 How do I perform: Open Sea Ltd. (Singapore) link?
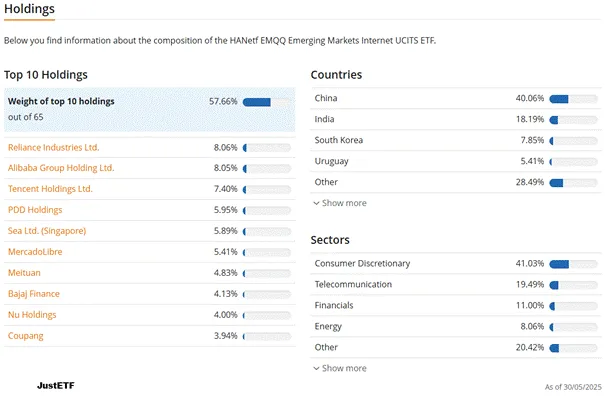pos(47,231)
